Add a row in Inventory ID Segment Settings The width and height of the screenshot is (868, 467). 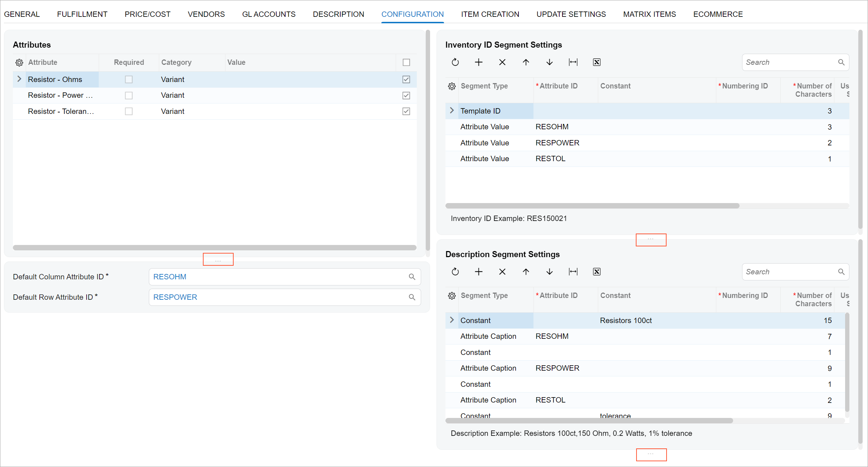[479, 62]
